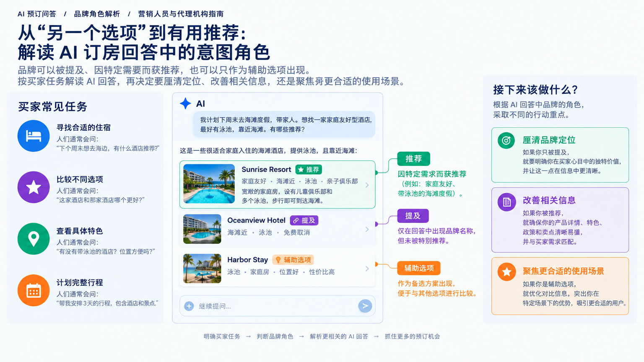
Task: Open the 营销人员与代理机构指南 breadcrumb
Action: [x=181, y=14]
